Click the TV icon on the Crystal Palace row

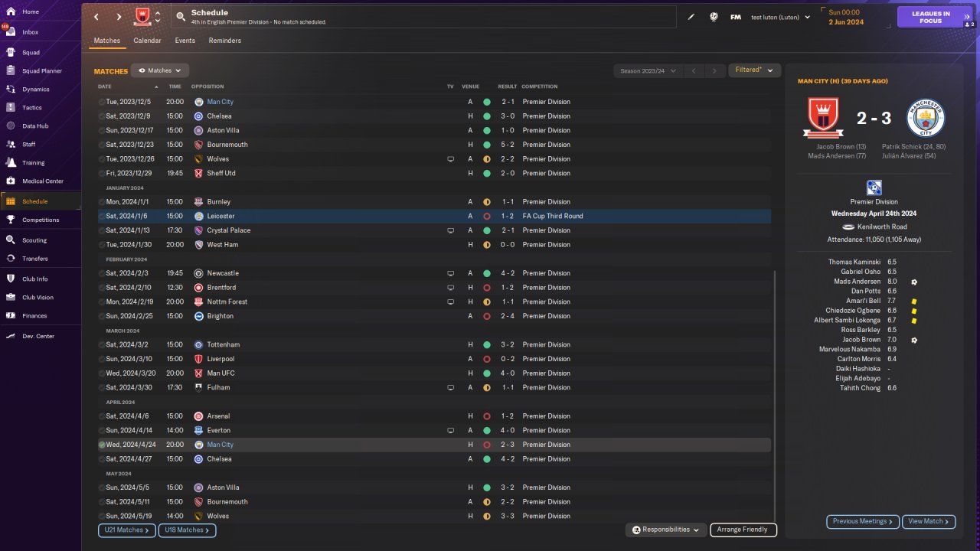(x=451, y=230)
